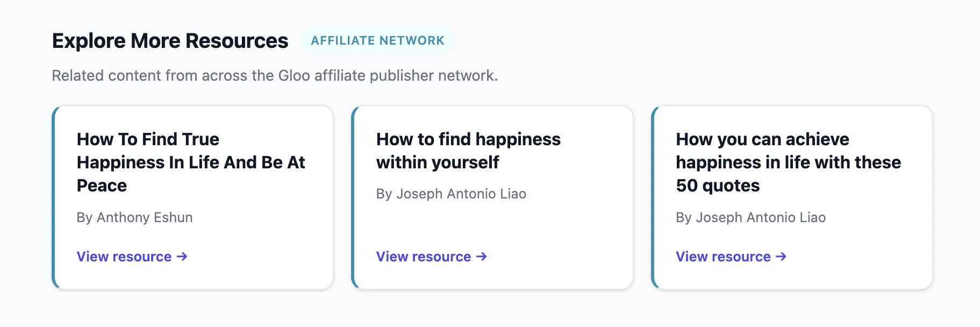Open View resource link for 50 quotes card

click(731, 257)
